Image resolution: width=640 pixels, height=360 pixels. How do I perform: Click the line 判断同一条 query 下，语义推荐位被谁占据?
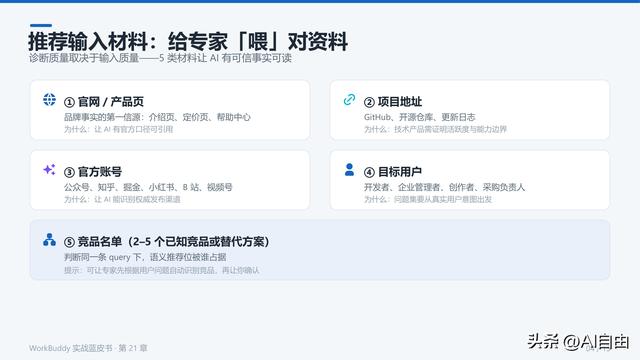click(145, 257)
